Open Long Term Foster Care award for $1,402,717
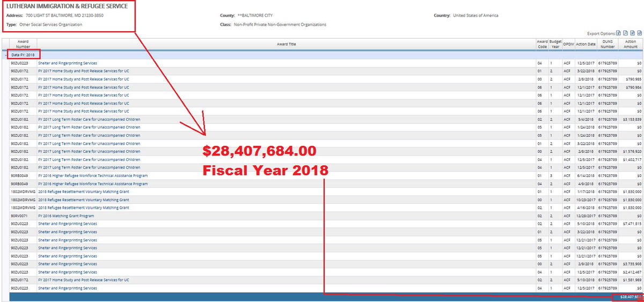Viewport: 644px width, 302px height. click(x=89, y=160)
